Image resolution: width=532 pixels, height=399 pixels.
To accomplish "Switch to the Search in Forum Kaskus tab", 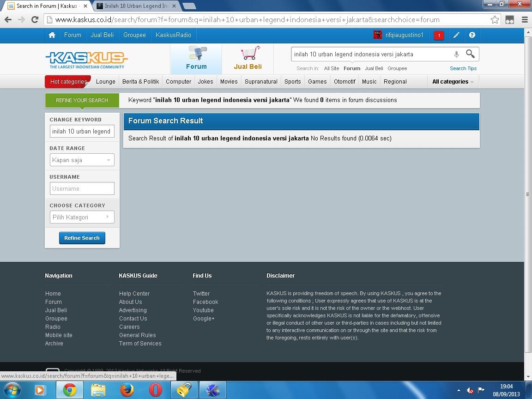I will click(48, 6).
